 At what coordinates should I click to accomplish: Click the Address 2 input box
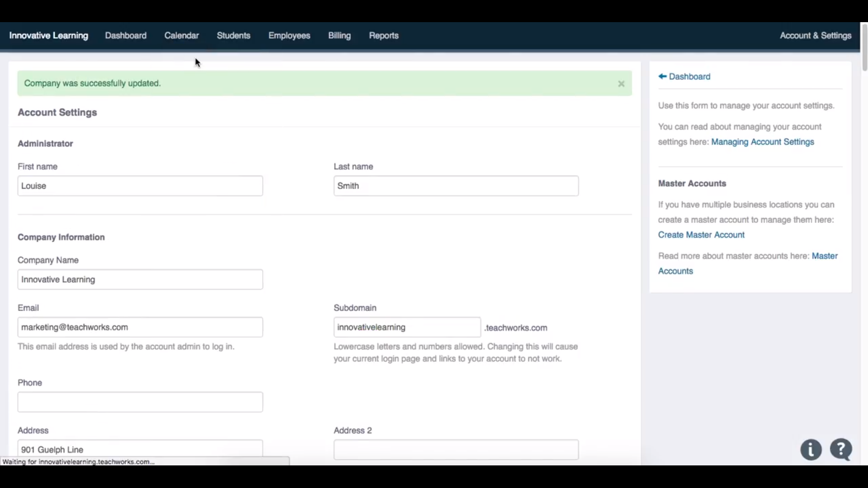click(x=456, y=450)
